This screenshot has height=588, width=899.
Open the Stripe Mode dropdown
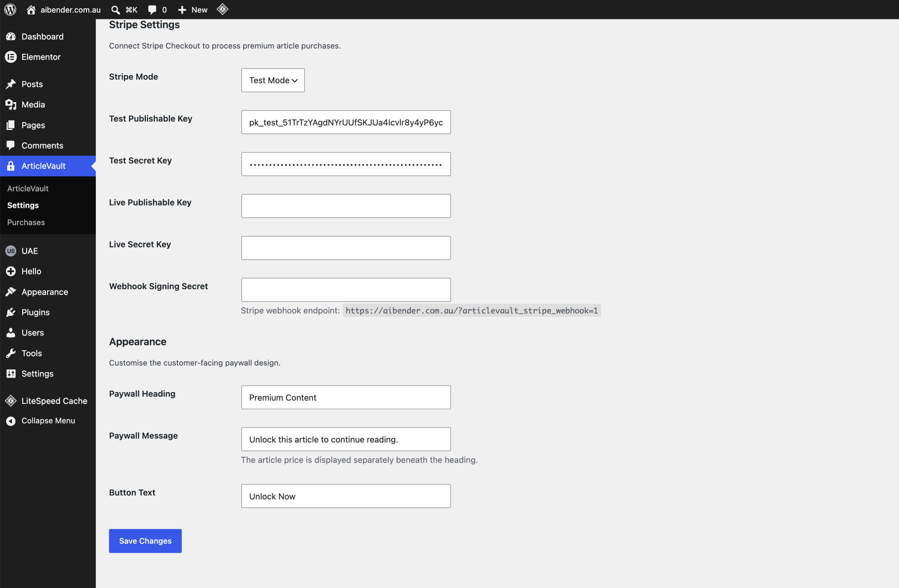273,80
